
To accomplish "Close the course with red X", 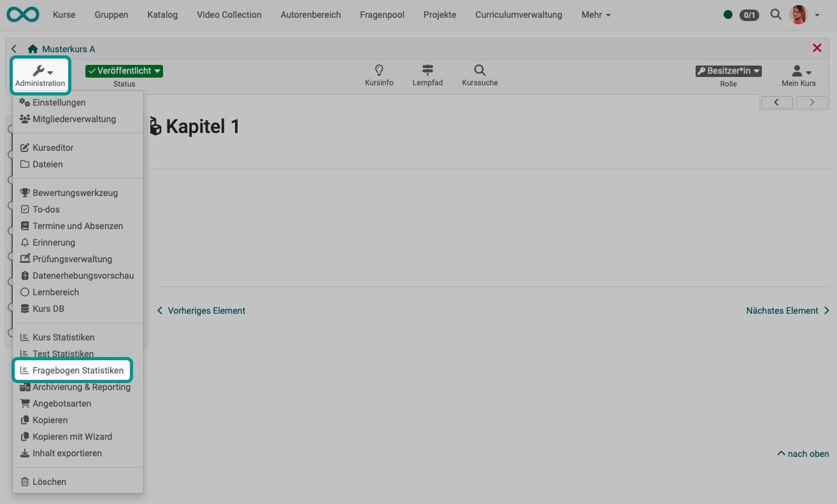I will click(x=817, y=48).
